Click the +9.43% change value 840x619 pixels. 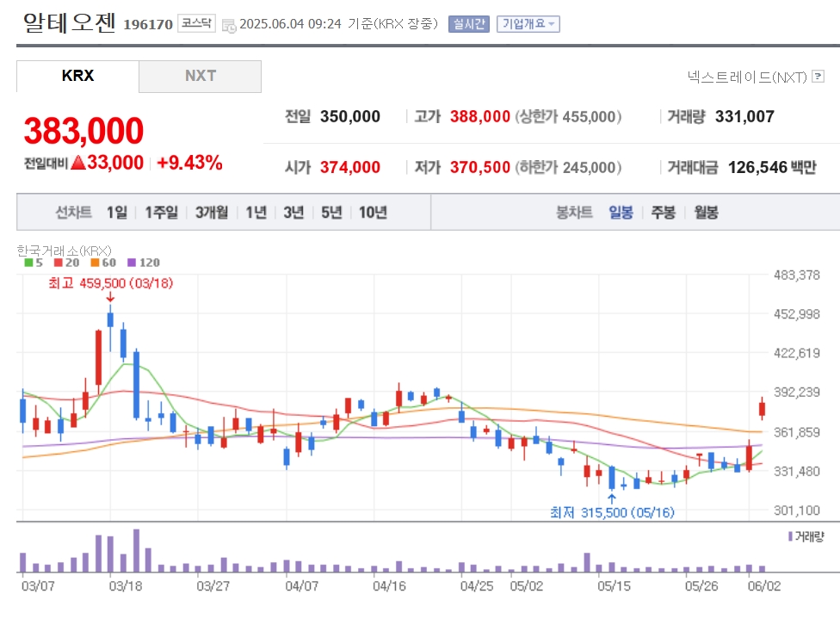coord(189,163)
